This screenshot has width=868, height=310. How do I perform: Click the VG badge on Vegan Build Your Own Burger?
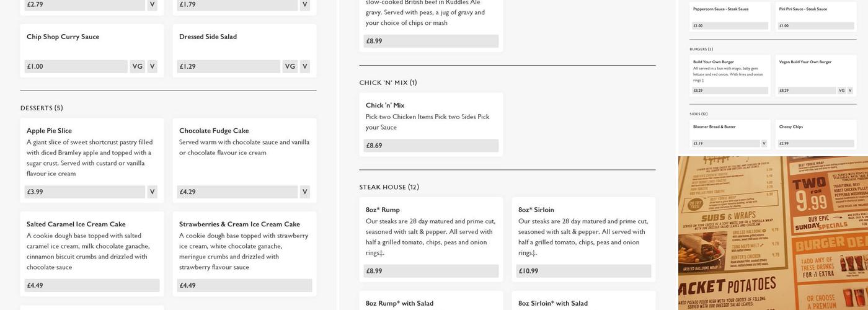tap(841, 91)
